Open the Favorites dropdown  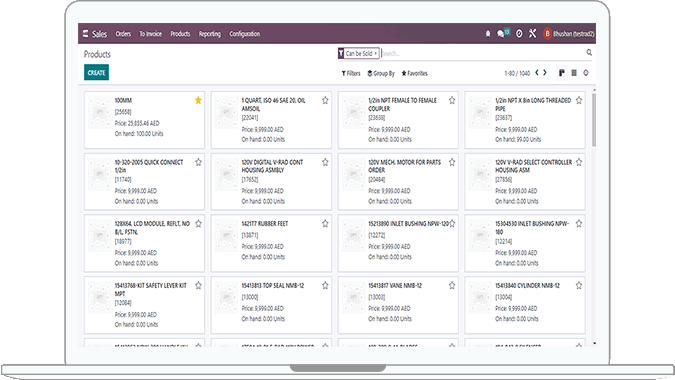click(415, 73)
